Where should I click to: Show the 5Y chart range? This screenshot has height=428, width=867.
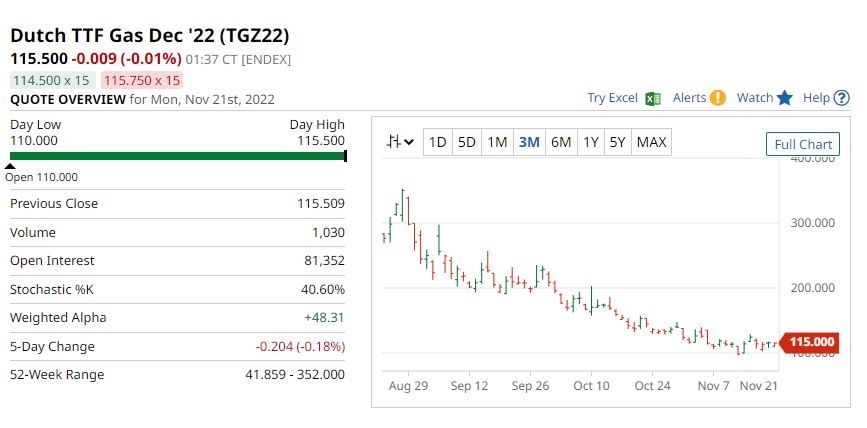(618, 142)
